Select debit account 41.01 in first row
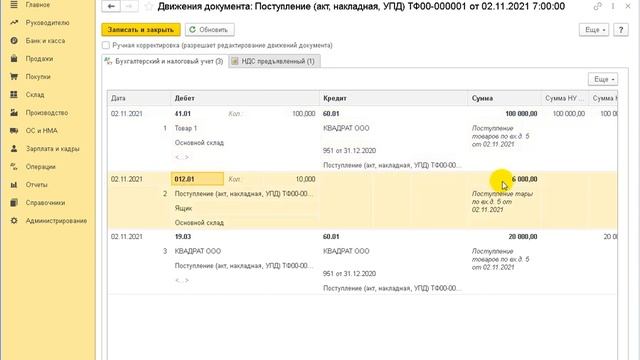Viewport: 640px width, 360px height. 183,114
